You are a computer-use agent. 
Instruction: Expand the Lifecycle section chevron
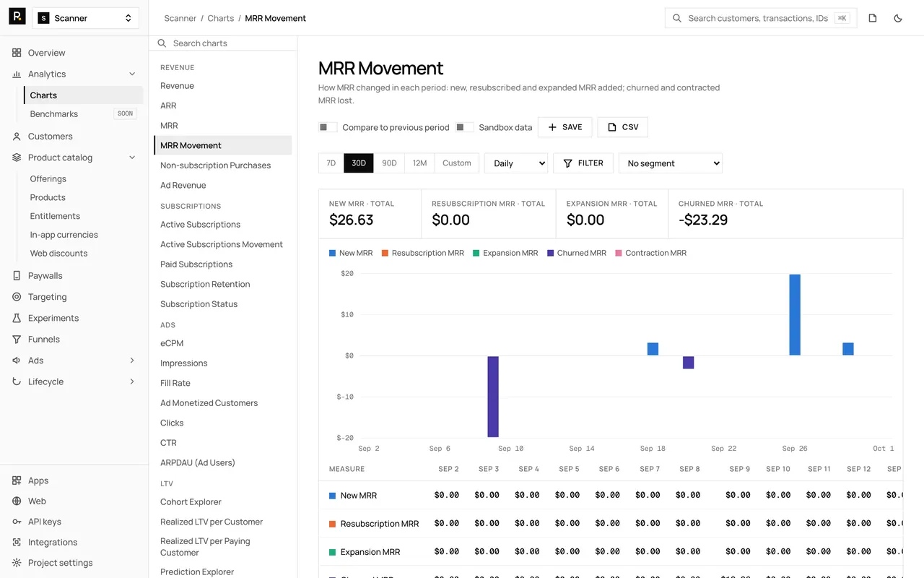132,381
